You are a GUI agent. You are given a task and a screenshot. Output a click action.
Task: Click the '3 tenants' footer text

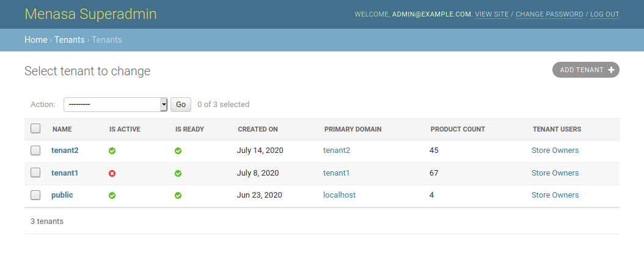pos(47,221)
